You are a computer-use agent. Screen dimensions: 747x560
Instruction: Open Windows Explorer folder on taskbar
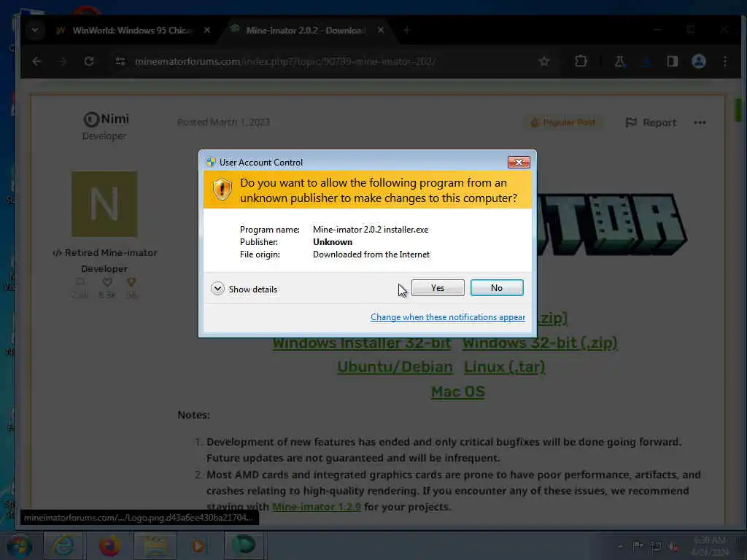click(x=155, y=545)
